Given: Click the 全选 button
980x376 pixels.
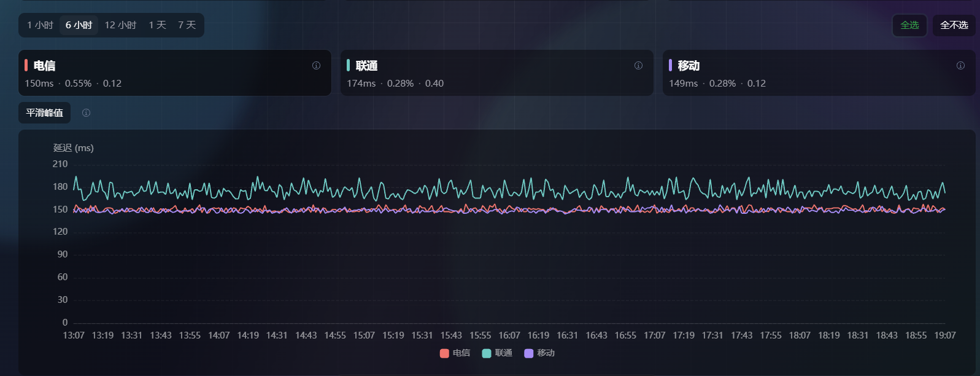Looking at the screenshot, I should (x=909, y=25).
